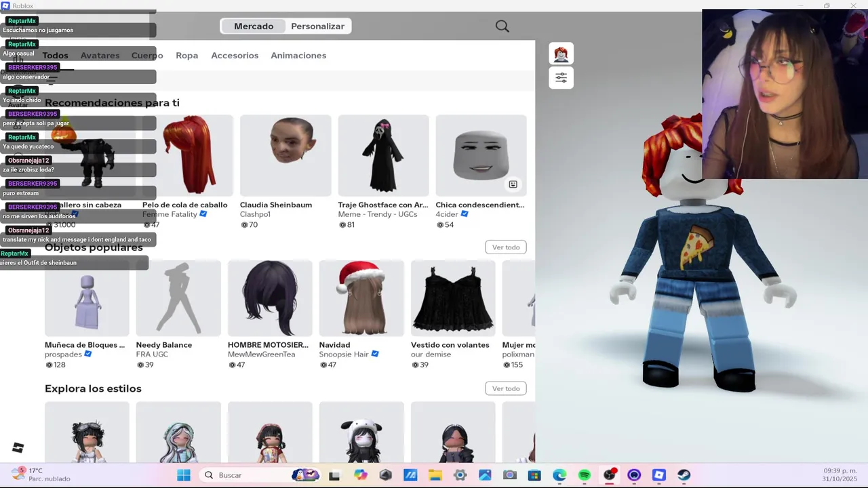868x488 pixels.
Task: Open the Needy Balance item thumbnail
Action: (x=178, y=298)
